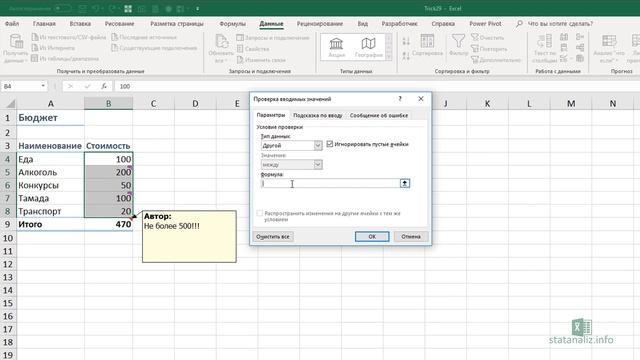Click the sort ascending A-Z icon

(x=406, y=41)
